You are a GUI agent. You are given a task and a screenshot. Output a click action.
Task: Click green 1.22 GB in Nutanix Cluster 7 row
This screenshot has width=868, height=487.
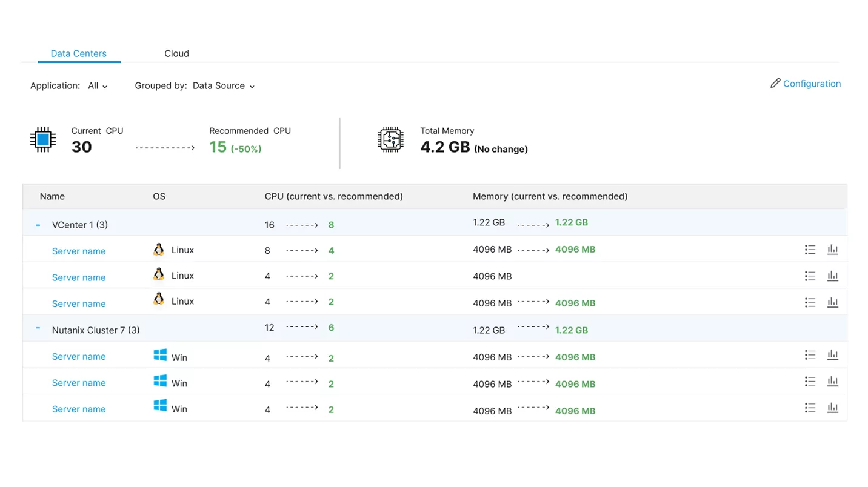point(572,330)
